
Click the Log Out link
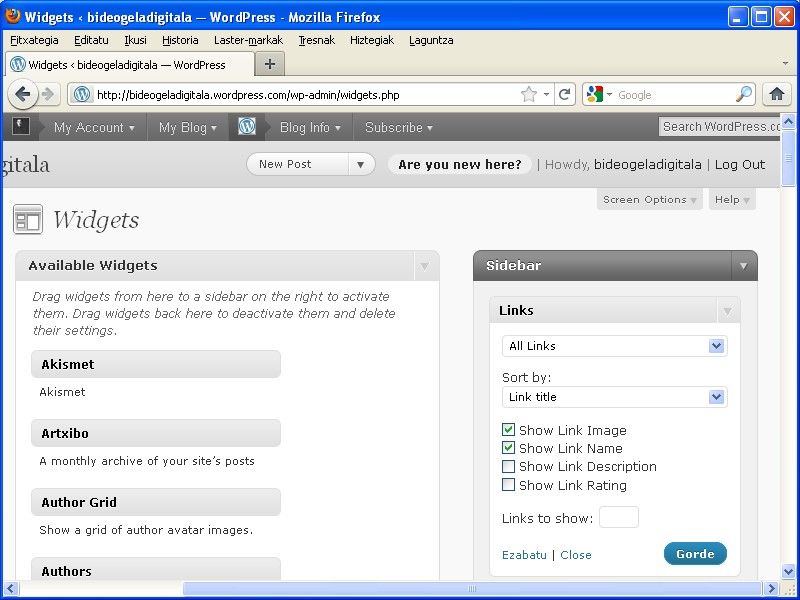pyautogui.click(x=740, y=164)
